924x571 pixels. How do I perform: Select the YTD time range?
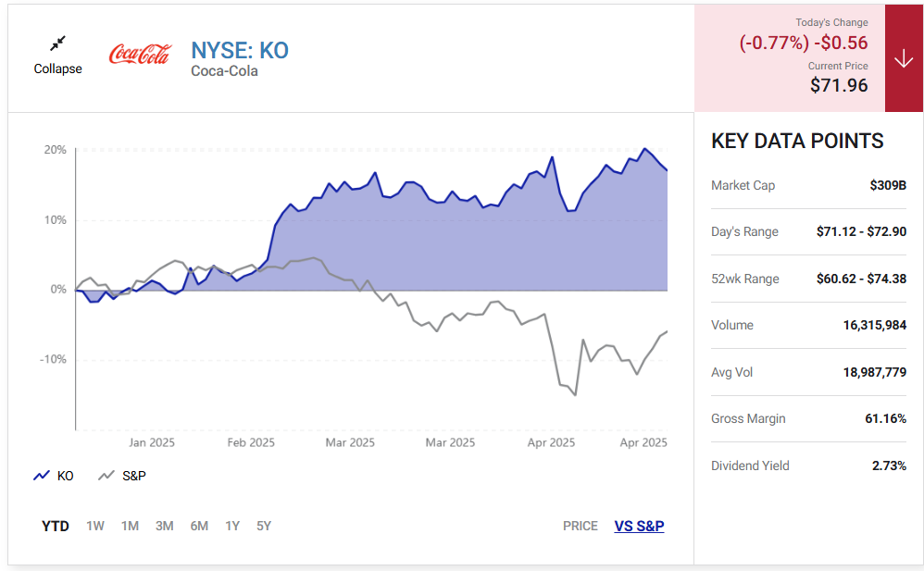[x=56, y=527]
